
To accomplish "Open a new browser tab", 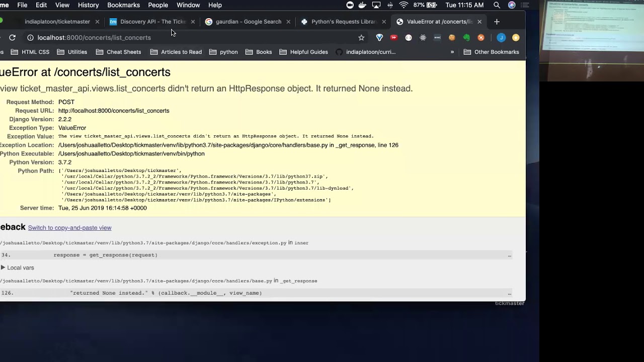I will coord(497,22).
